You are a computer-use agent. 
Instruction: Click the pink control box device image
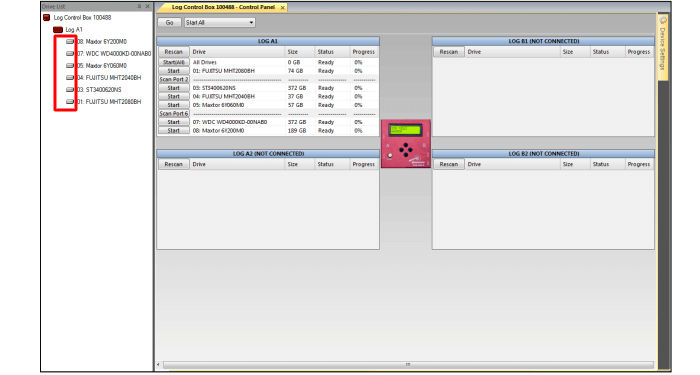(406, 144)
